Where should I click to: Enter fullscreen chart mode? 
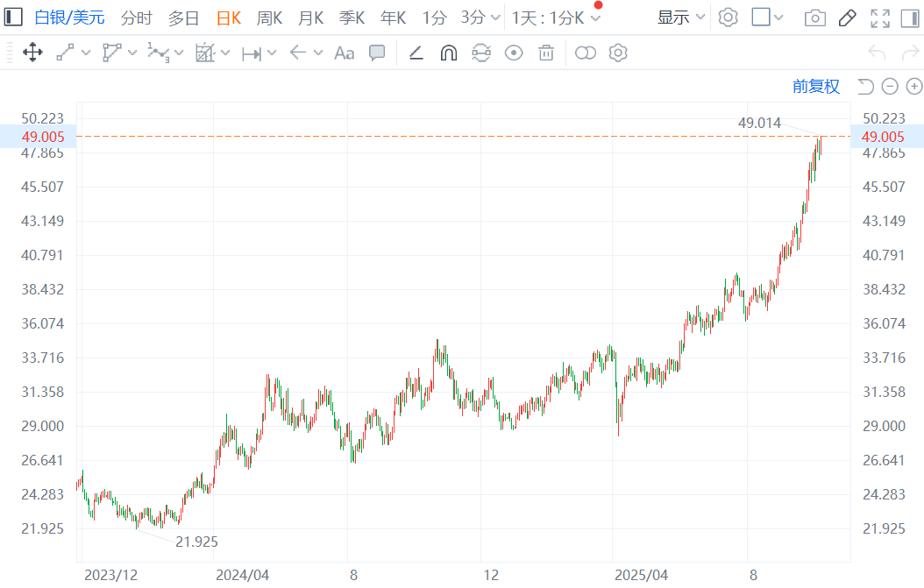coord(879,18)
